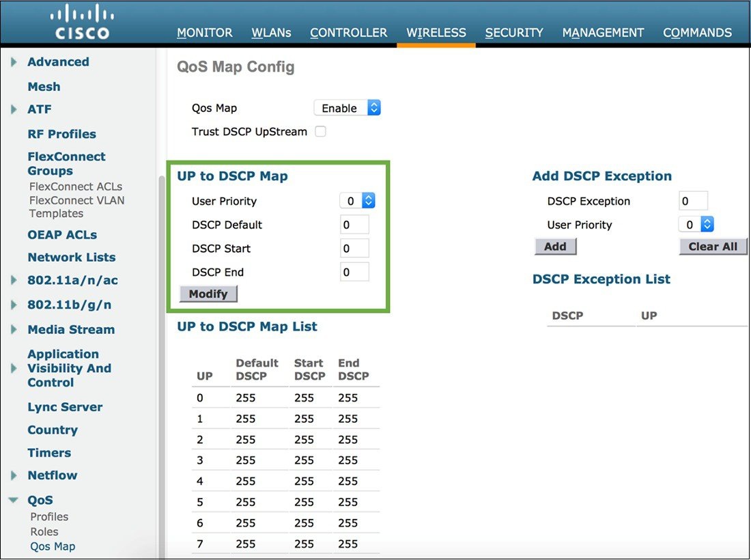Screen dimensions: 751x560
Task: Expand the 802.11a/n/ac tree item
Action: tap(12, 281)
